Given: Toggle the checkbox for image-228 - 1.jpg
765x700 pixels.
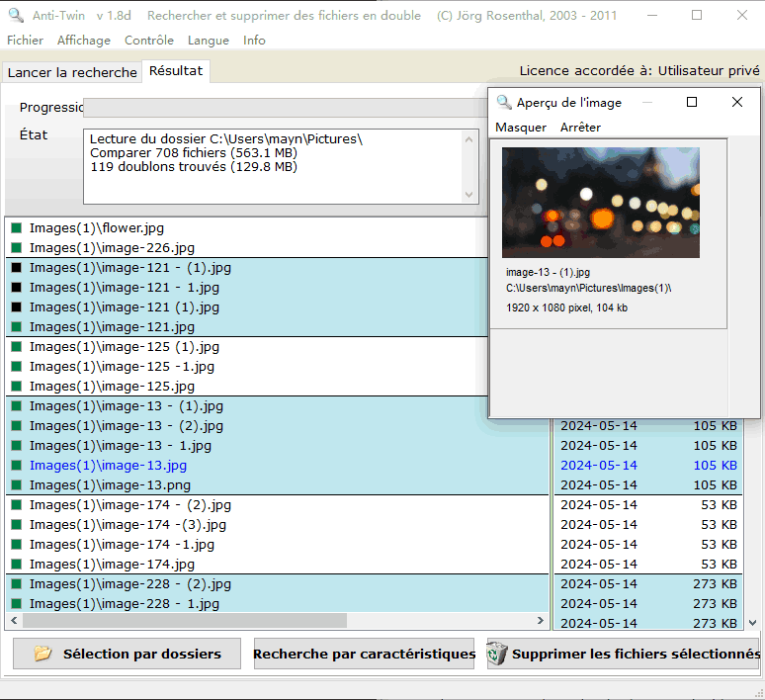Looking at the screenshot, I should [x=17, y=603].
